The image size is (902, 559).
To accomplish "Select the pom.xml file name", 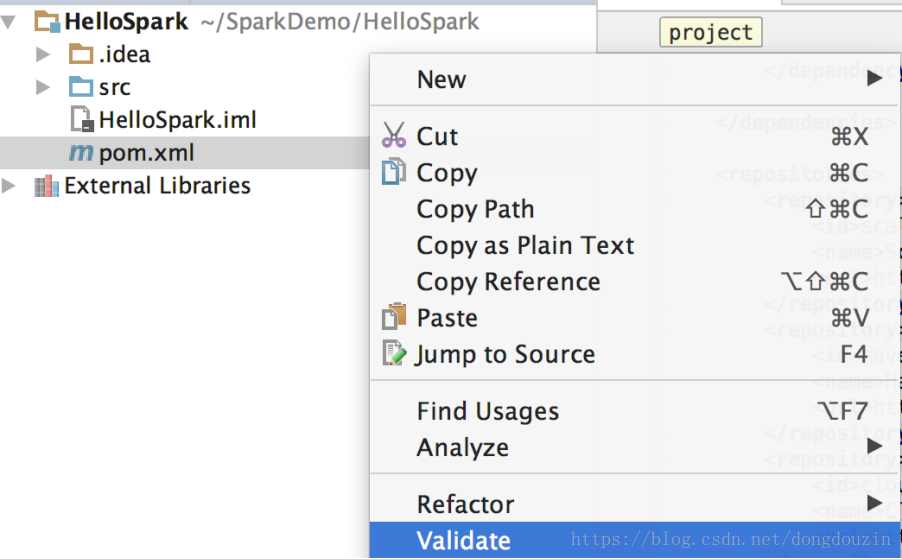I will [147, 153].
